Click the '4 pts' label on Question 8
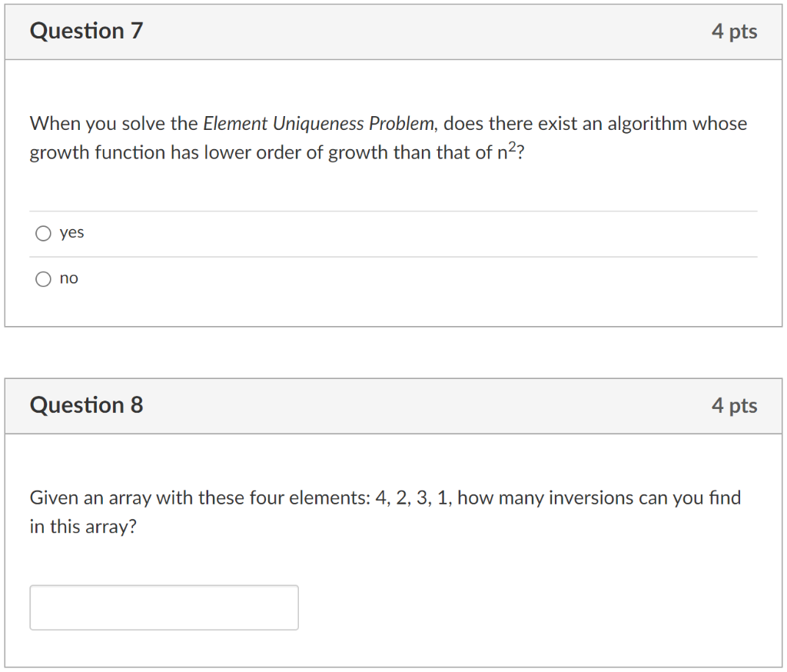 (x=735, y=405)
